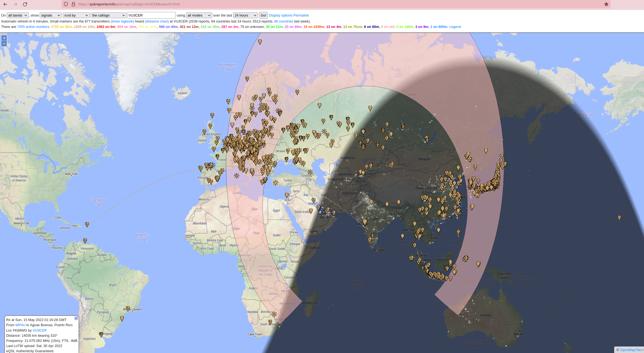Click the map zoom out minus button
The width and height of the screenshot is (644, 353).
click(x=4, y=44)
